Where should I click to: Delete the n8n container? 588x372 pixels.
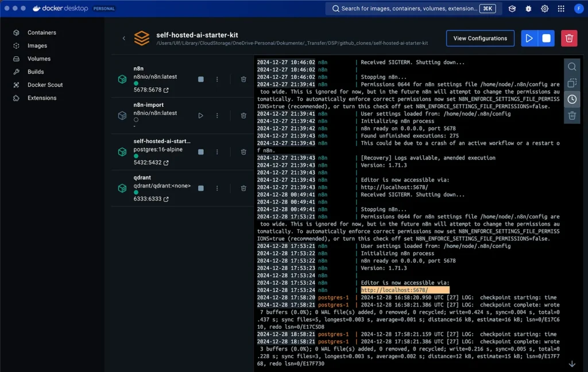coord(243,79)
